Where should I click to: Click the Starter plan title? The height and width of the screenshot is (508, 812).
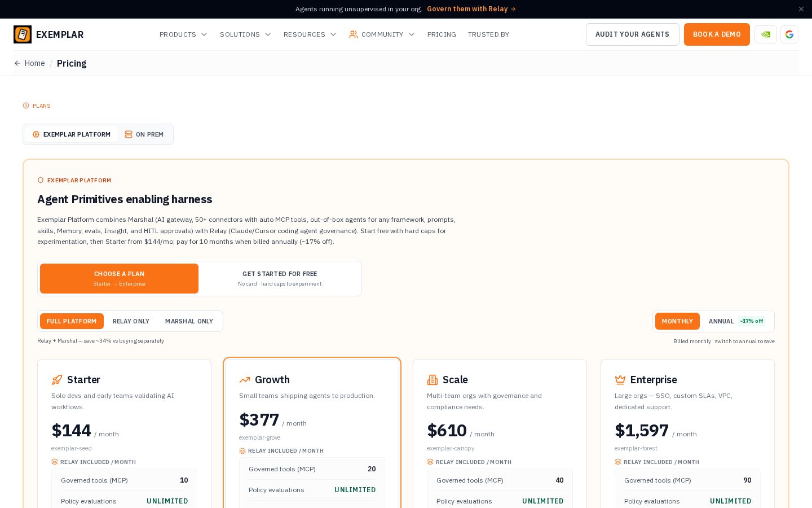click(83, 380)
